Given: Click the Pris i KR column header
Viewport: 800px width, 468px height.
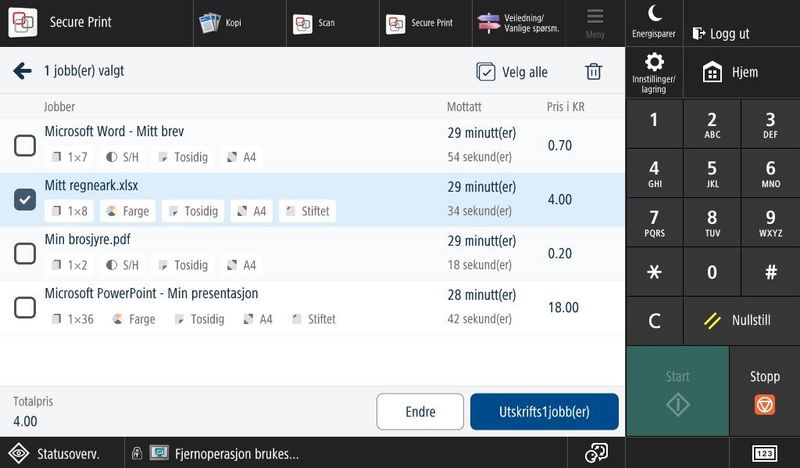Looking at the screenshot, I should pos(566,107).
